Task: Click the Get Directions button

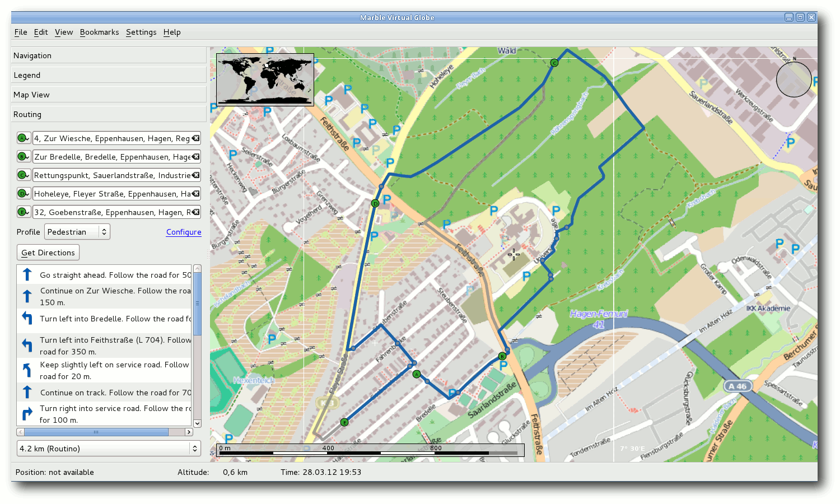Action: (48, 253)
